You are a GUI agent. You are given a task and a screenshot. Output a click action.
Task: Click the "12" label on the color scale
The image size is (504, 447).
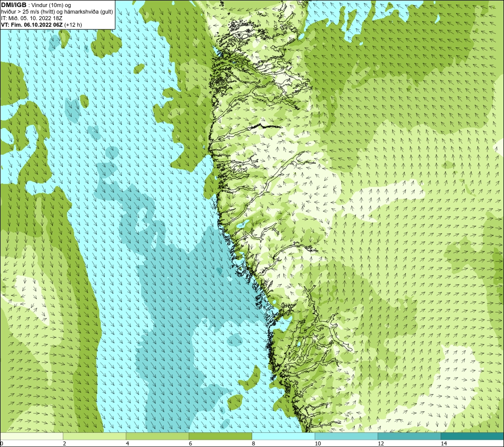[381, 444]
